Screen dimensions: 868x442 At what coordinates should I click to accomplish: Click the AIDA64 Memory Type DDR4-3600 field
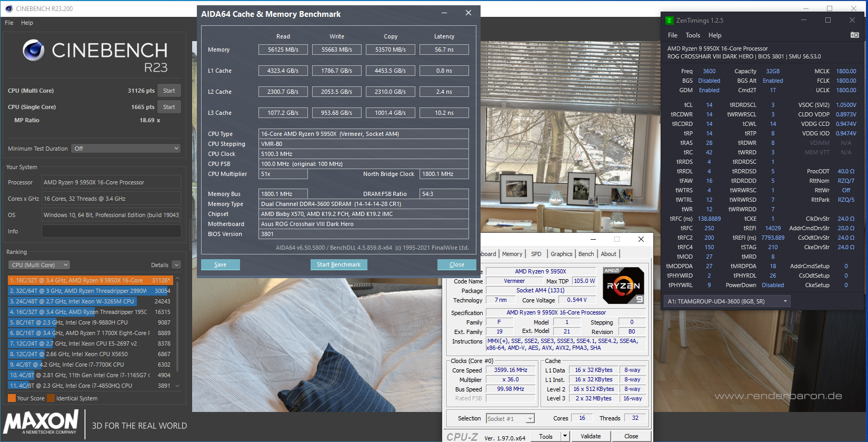pos(364,204)
